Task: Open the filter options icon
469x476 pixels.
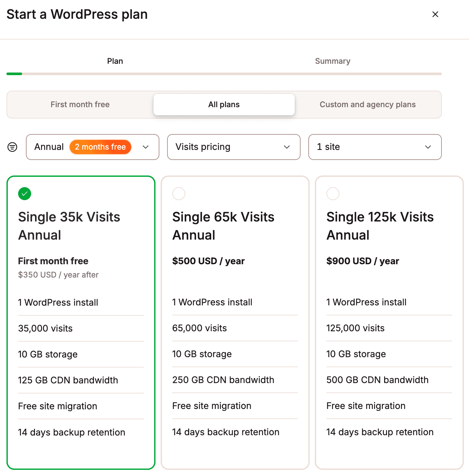Action: click(x=12, y=147)
